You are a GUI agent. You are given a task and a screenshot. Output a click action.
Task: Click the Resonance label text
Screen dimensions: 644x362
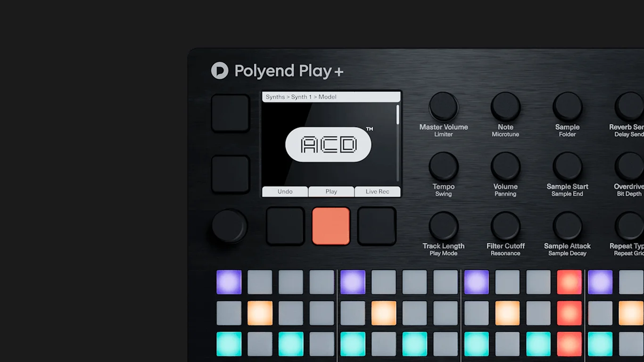click(505, 253)
